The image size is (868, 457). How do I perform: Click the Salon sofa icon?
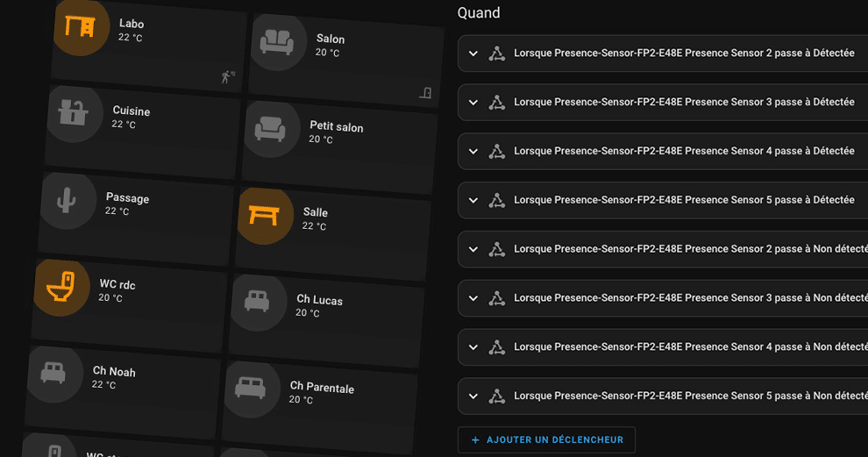279,42
